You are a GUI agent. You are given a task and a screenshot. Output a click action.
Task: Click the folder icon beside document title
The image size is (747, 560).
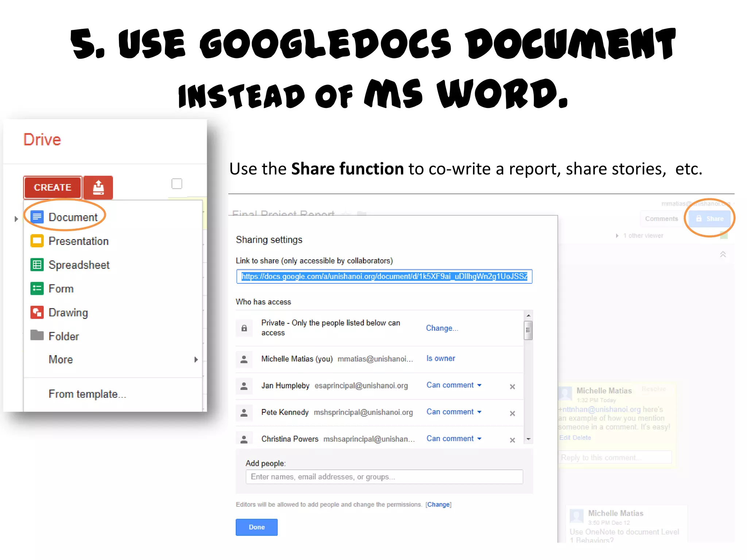[362, 213]
